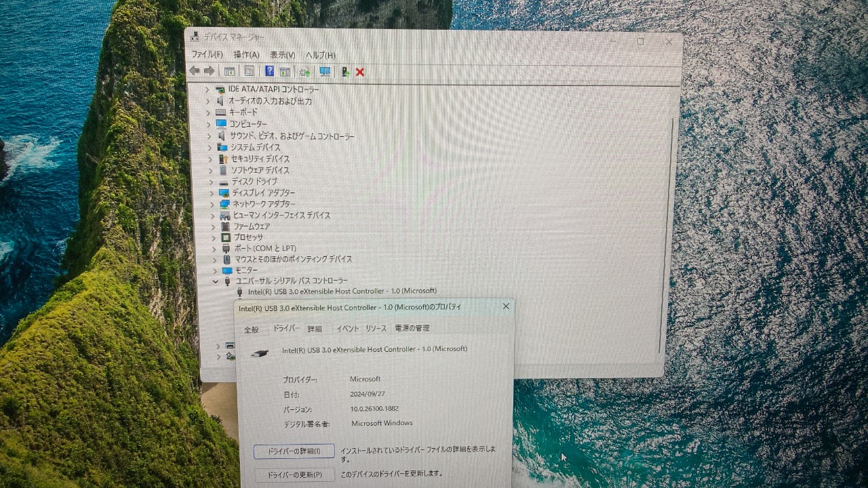Click the ネットワーク アダプター label

[x=264, y=204]
